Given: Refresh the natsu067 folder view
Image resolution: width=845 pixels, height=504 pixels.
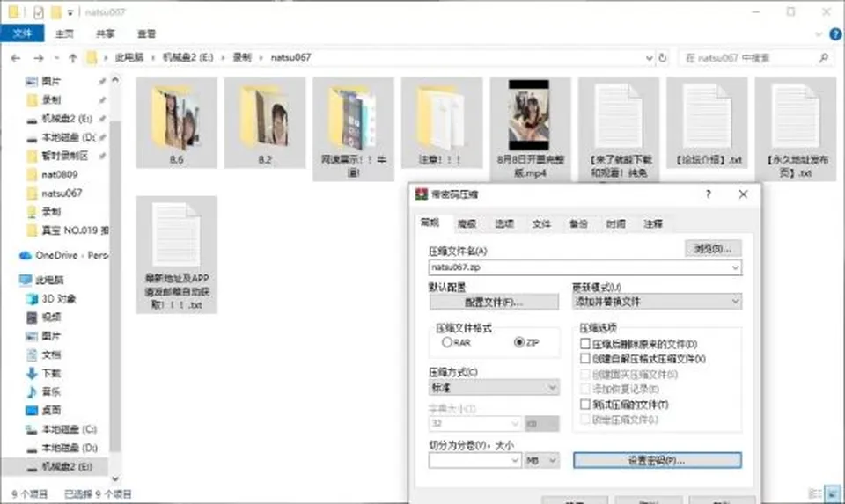Looking at the screenshot, I should (x=663, y=58).
